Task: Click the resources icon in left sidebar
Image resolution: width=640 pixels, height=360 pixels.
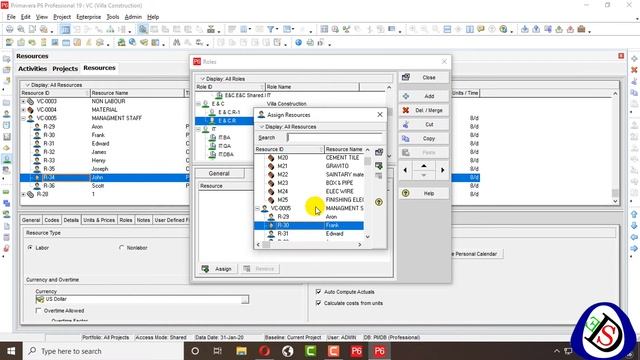Action: pyautogui.click(x=7, y=159)
